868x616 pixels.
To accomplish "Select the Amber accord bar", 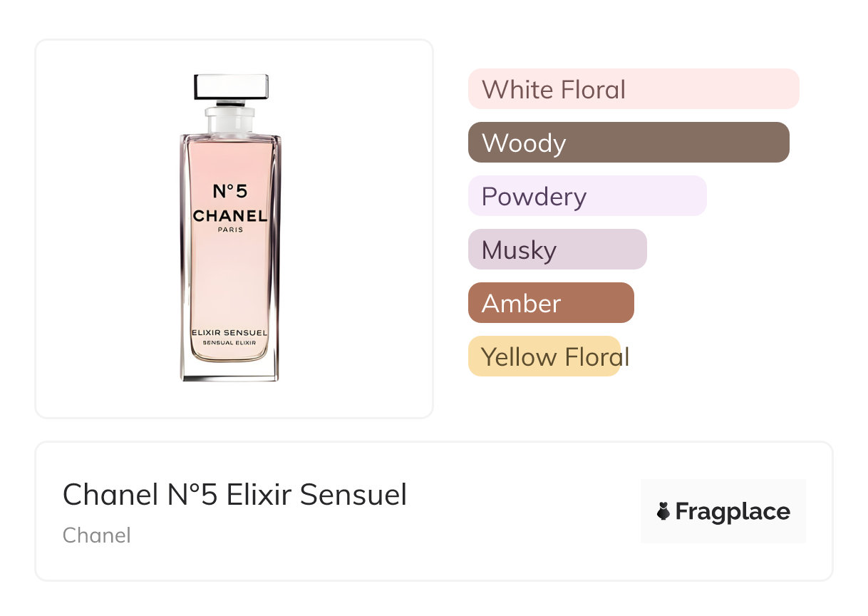I will pyautogui.click(x=550, y=303).
